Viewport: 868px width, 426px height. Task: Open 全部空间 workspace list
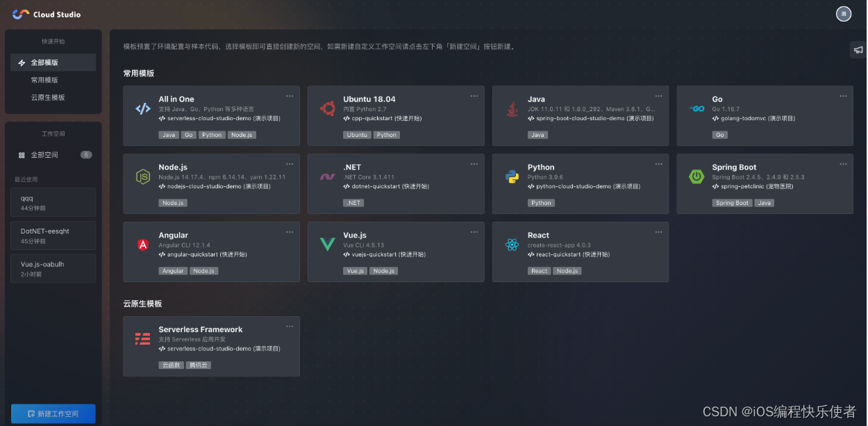pos(53,155)
